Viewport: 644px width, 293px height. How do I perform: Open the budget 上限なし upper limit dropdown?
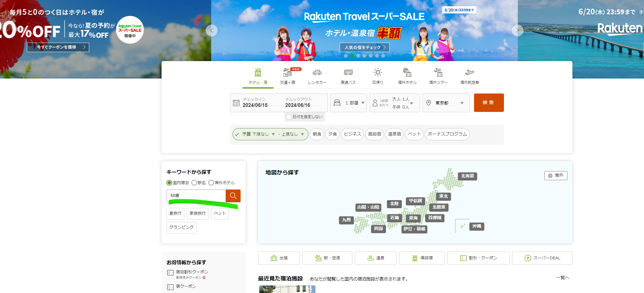(x=293, y=134)
